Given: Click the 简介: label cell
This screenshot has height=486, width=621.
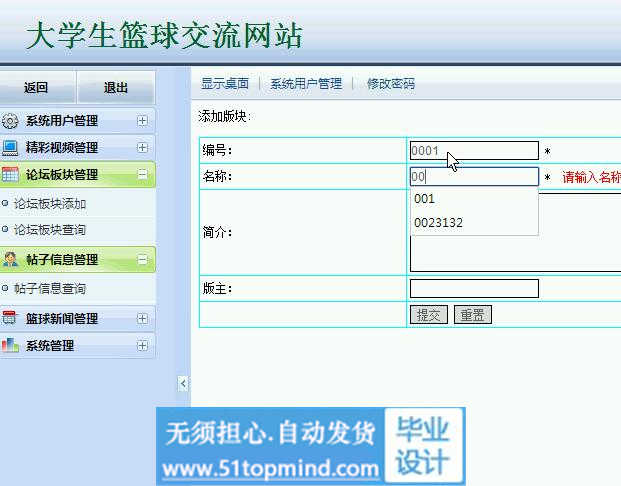Looking at the screenshot, I should [x=303, y=232].
